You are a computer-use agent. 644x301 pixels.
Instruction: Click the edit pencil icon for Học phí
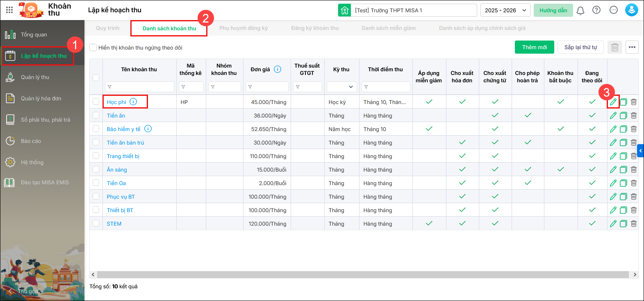(x=613, y=102)
